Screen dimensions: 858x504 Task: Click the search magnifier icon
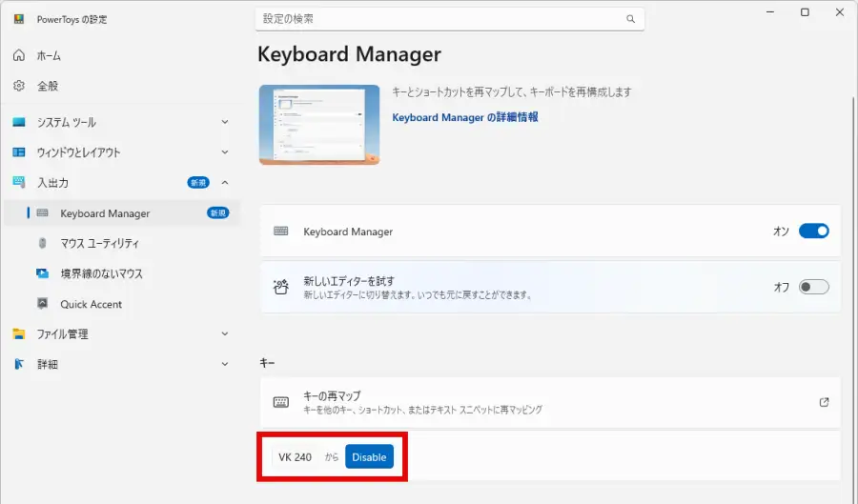pyautogui.click(x=630, y=19)
